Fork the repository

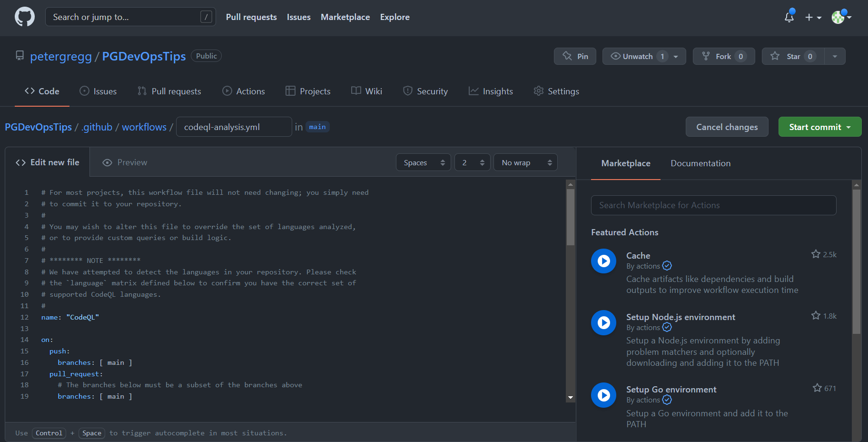pyautogui.click(x=724, y=56)
